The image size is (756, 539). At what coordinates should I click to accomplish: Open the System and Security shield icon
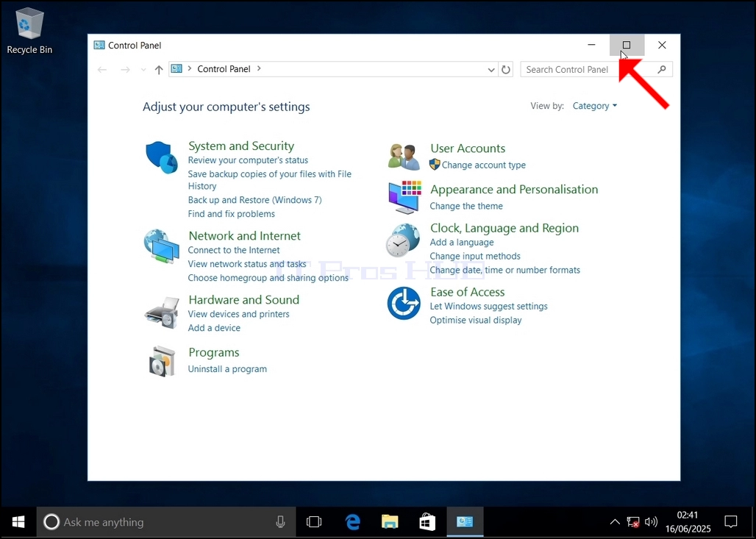[162, 157]
